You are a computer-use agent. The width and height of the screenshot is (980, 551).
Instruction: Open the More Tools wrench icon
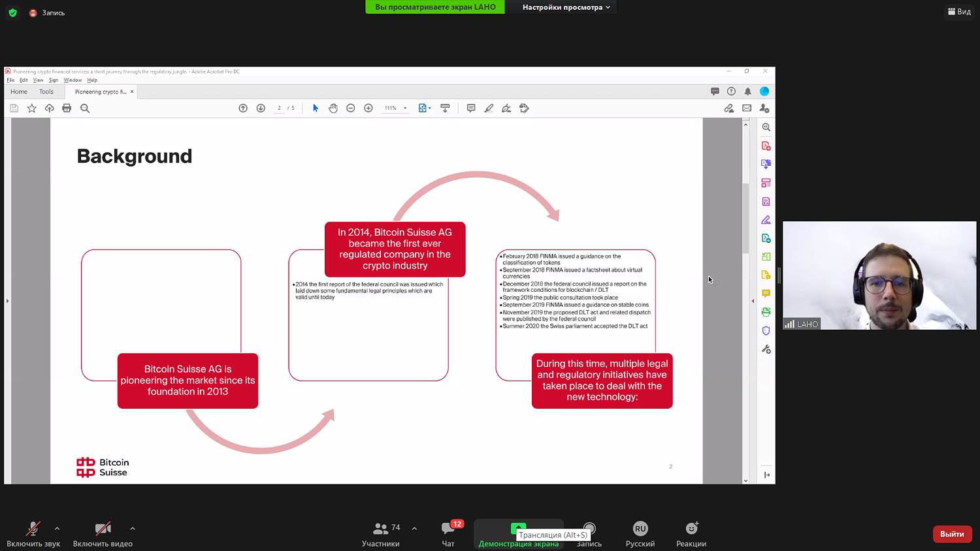tap(766, 349)
